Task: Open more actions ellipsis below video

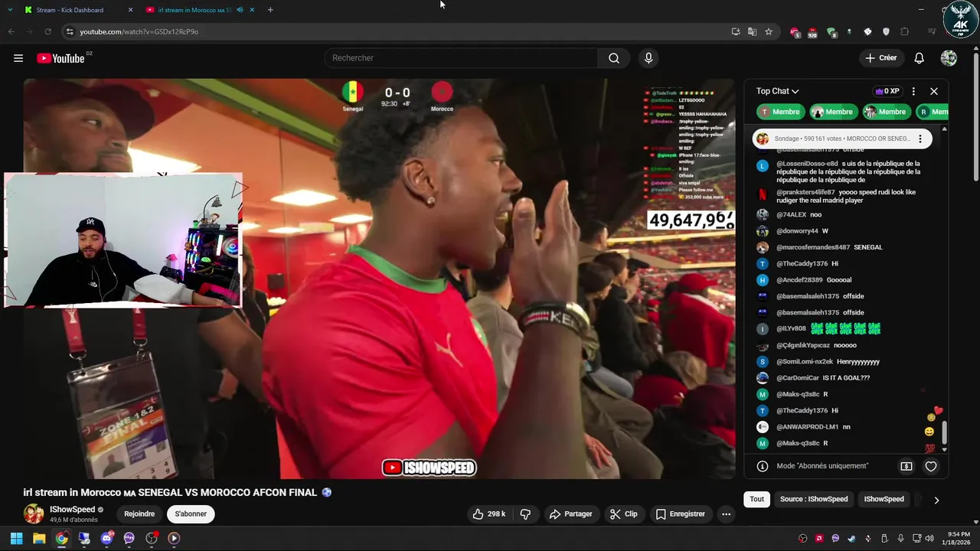Action: coord(726,514)
